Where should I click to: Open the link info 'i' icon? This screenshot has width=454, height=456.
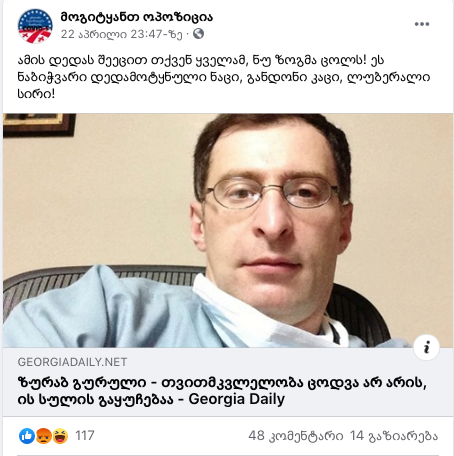pos(426,347)
